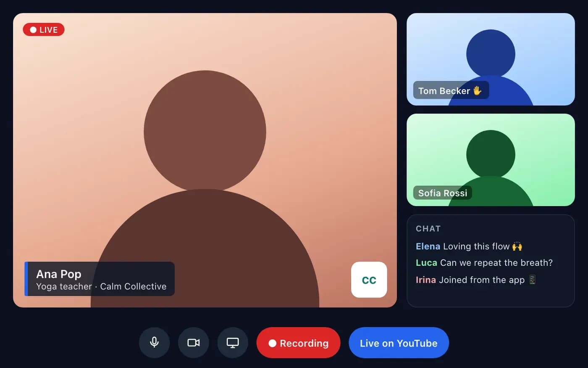This screenshot has width=588, height=368.
Task: Click the 'Yoga teacher · Calm Collective' subtitle
Action: pos(101,286)
